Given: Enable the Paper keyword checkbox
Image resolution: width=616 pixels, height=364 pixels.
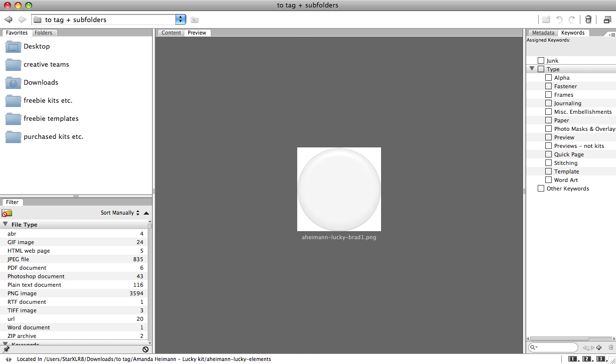Looking at the screenshot, I should pyautogui.click(x=548, y=120).
